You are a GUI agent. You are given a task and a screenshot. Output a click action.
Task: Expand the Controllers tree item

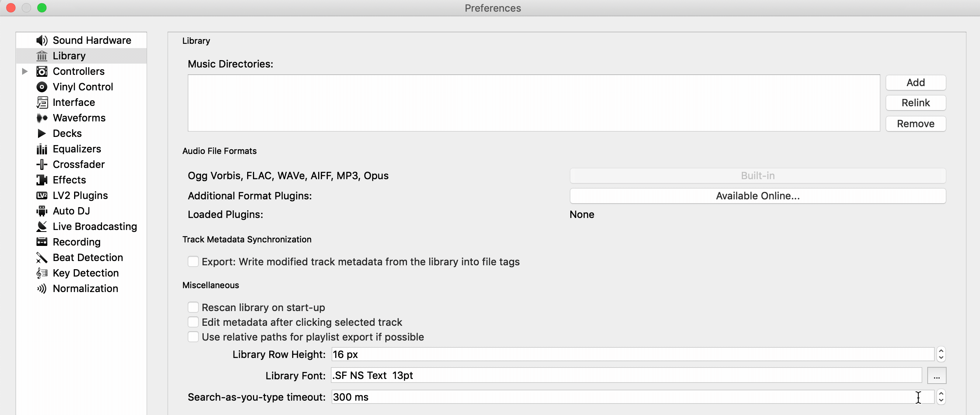[x=25, y=71]
